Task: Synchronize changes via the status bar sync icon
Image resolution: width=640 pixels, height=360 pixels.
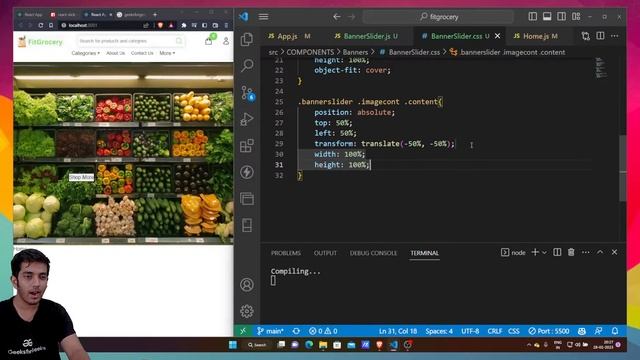Action: (296, 331)
